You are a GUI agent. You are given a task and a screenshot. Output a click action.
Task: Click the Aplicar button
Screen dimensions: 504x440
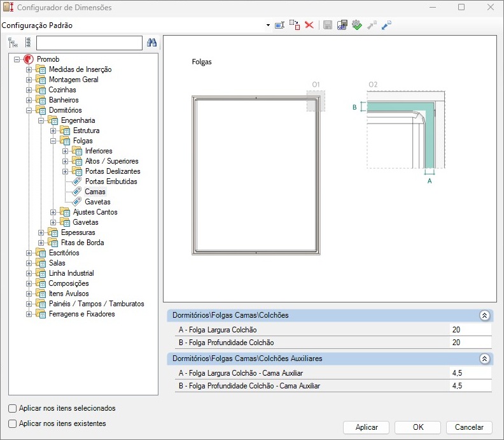(367, 427)
